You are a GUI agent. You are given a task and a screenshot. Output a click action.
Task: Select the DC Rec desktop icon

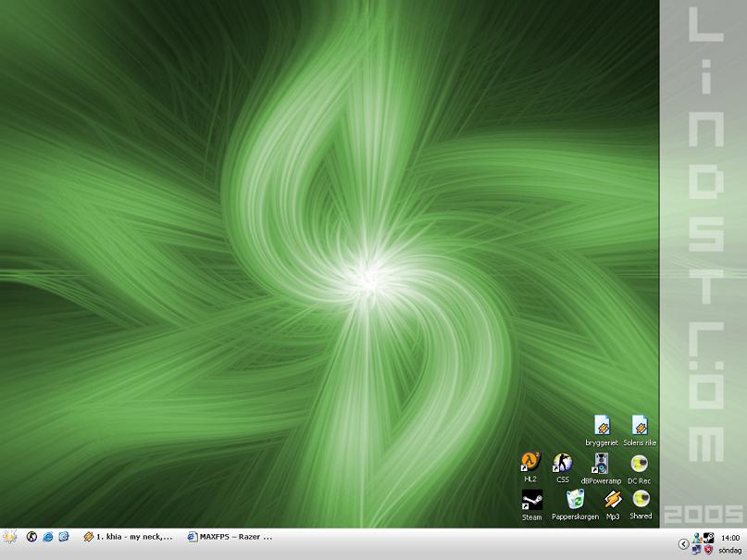tap(640, 467)
